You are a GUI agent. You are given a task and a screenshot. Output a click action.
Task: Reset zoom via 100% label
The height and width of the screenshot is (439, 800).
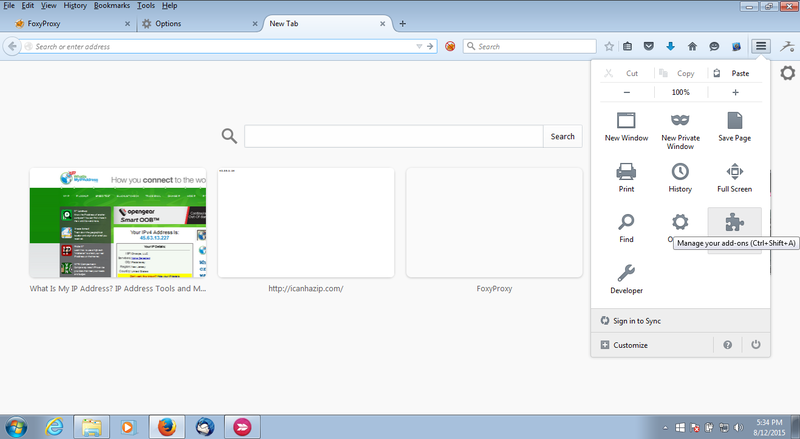(x=680, y=92)
